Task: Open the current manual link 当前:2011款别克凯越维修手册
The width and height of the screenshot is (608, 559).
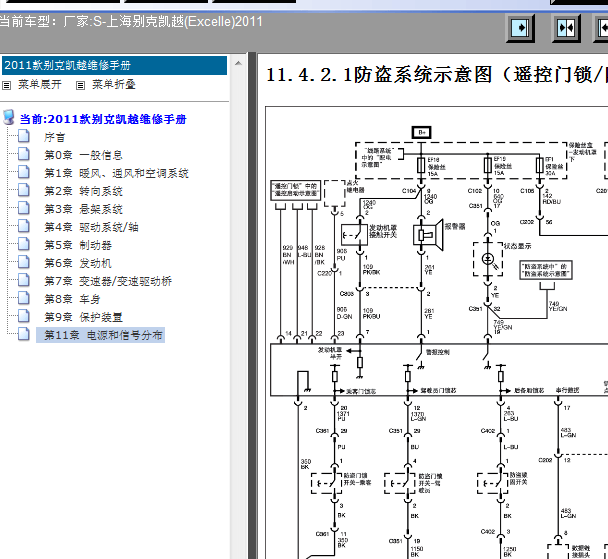Action: click(x=103, y=119)
